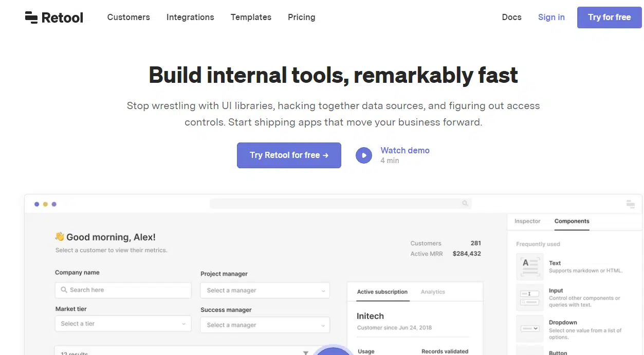Screen dimensions: 644x355
Task: Open the Success manager dropdown
Action: [x=265, y=325]
